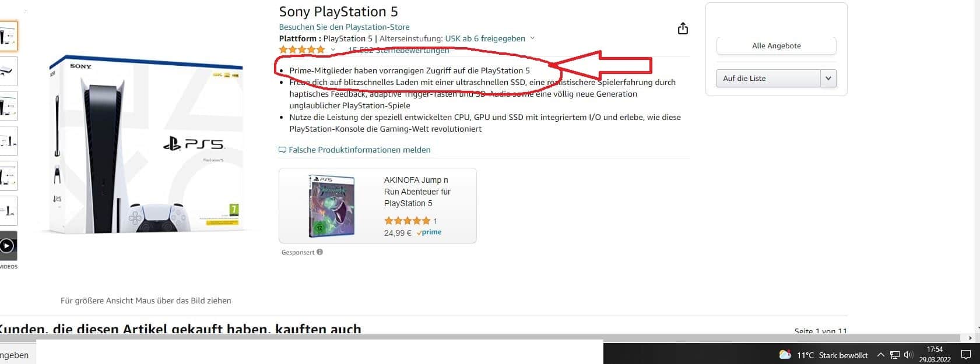Add item with Auf die Liste button
The width and height of the screenshot is (980, 364).
[x=768, y=78]
